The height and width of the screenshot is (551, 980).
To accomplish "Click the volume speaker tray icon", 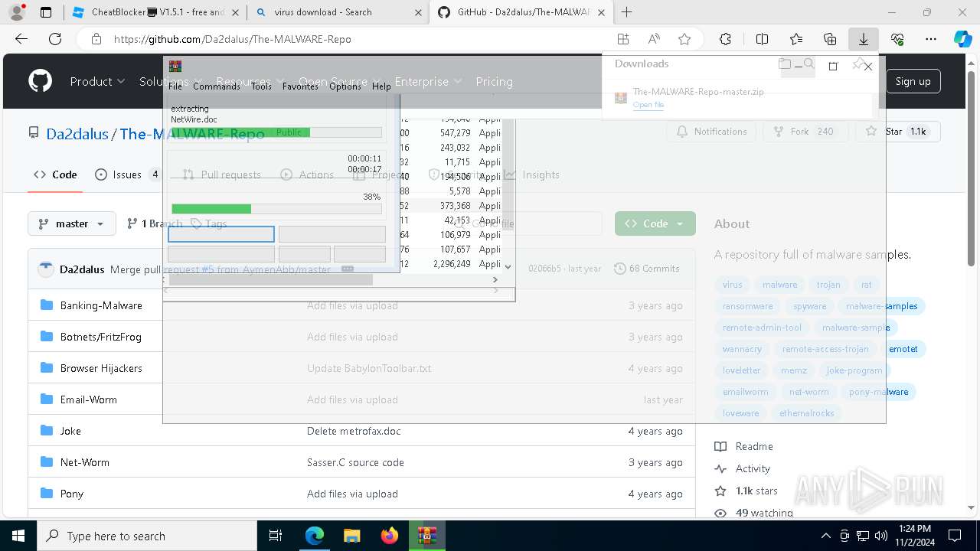I will tap(881, 536).
